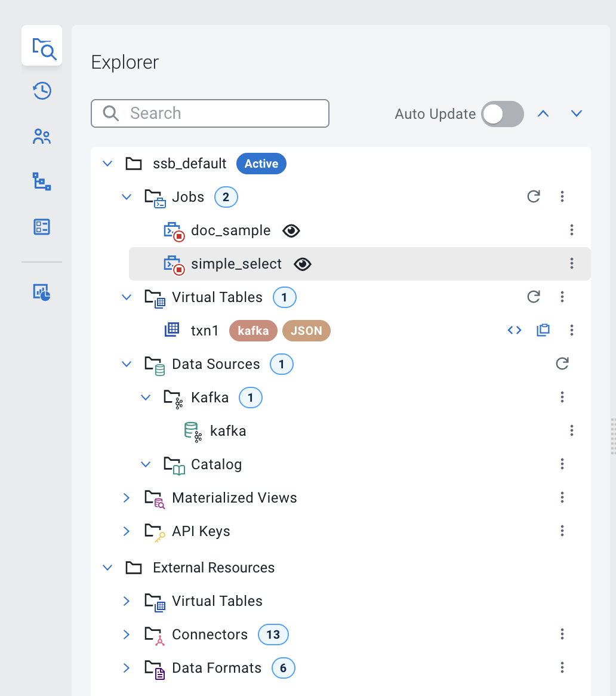Open the Monitoring dashboard sidebar icon

(42, 292)
